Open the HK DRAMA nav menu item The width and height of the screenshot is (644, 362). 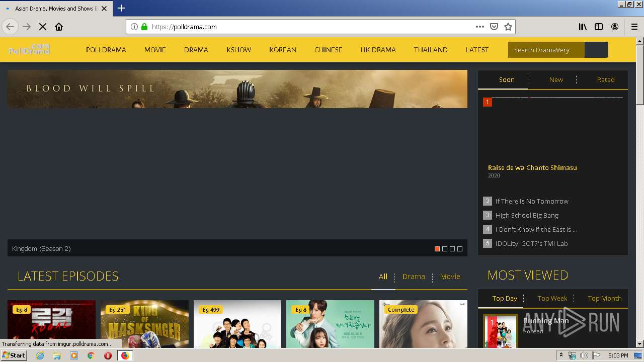pos(378,50)
